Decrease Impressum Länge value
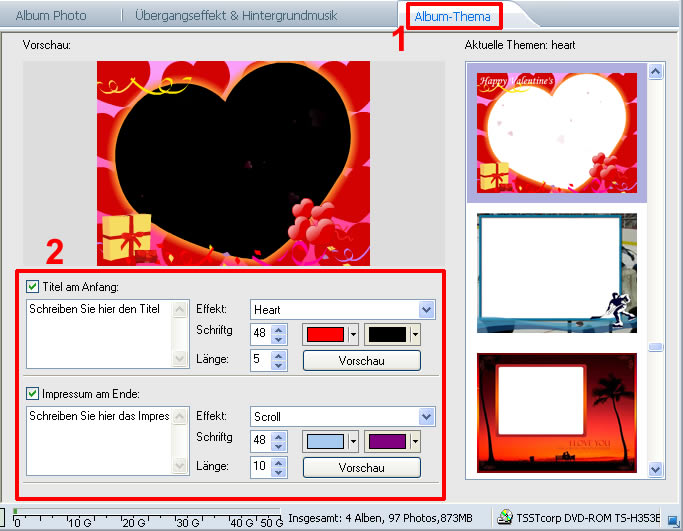The image size is (683, 531). (279, 473)
